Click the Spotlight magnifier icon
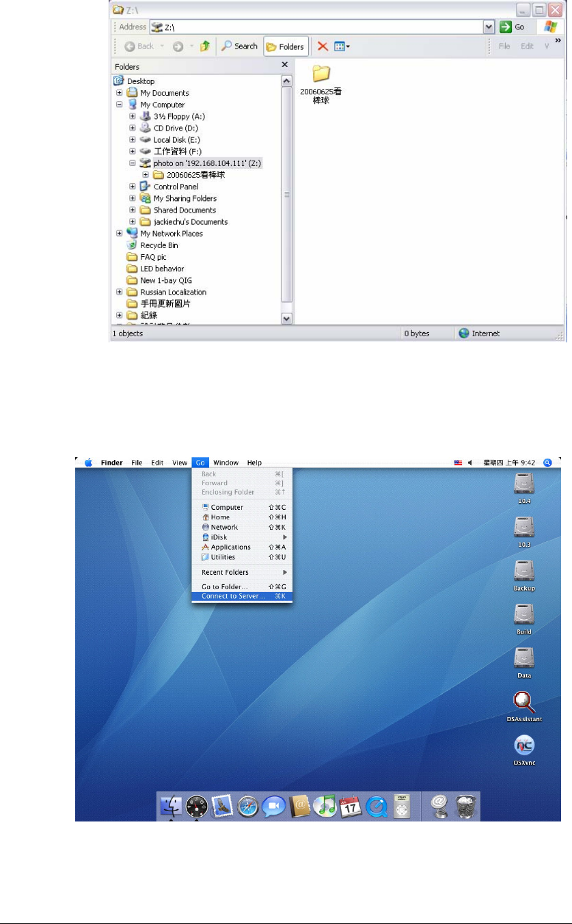 point(548,463)
